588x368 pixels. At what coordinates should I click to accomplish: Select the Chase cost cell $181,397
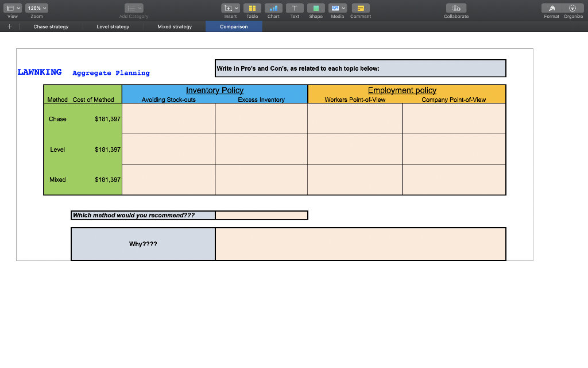[x=107, y=119]
